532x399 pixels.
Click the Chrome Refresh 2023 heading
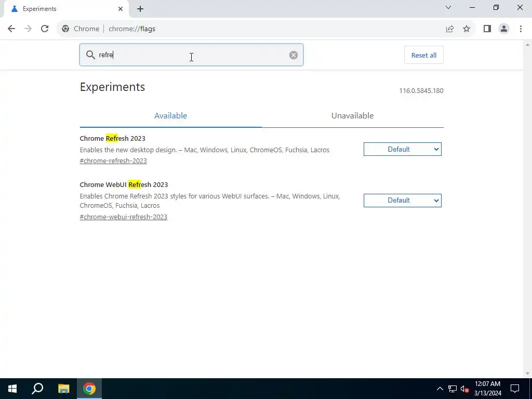pyautogui.click(x=112, y=138)
